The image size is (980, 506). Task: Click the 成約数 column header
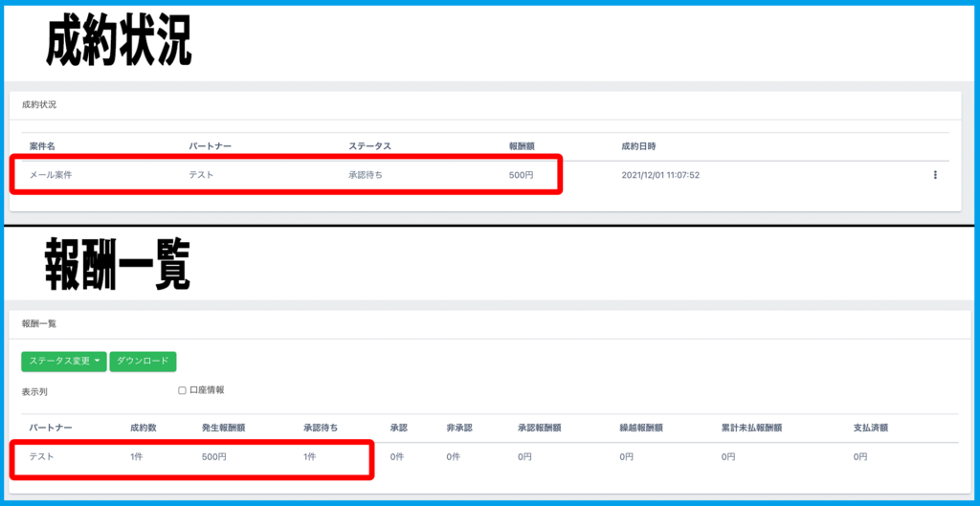(144, 428)
